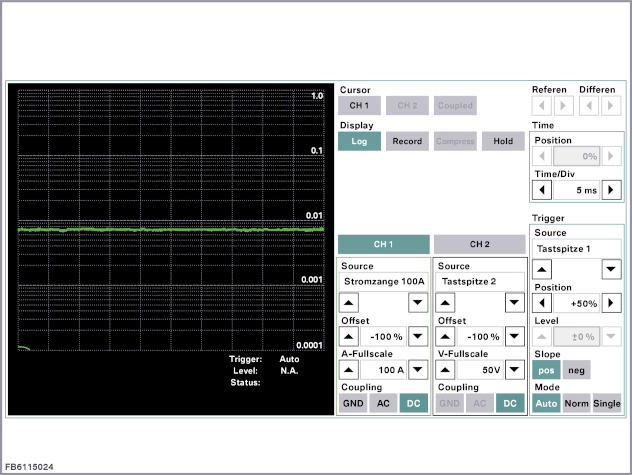
Task: Set CH 1 coupling to GND
Action: coord(353,403)
